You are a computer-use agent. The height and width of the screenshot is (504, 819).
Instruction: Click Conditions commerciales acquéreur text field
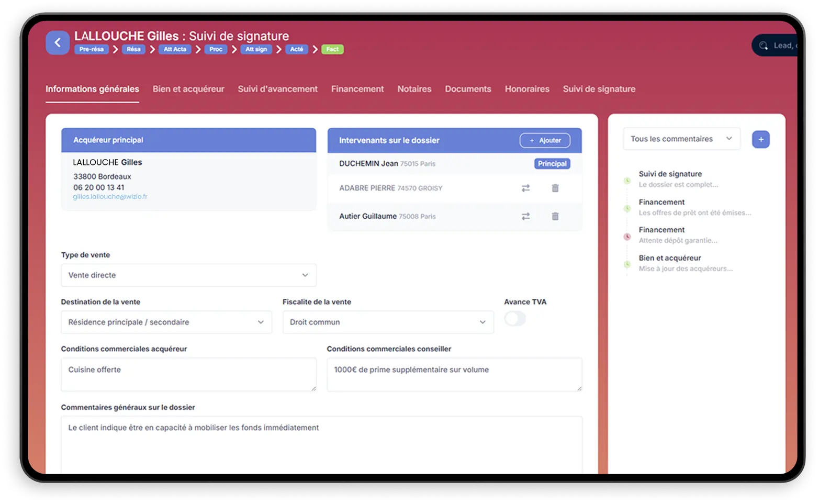[x=188, y=374]
